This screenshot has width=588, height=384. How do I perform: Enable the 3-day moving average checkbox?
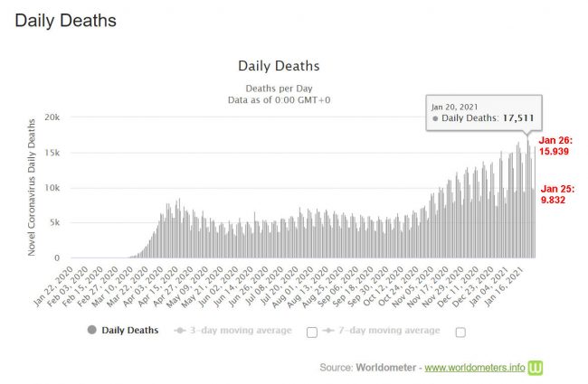pyautogui.click(x=311, y=332)
